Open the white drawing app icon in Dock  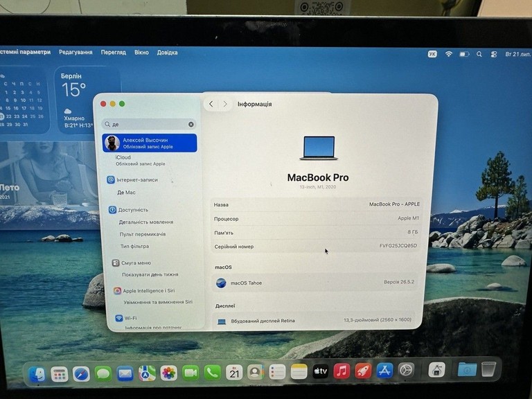coord(436,370)
